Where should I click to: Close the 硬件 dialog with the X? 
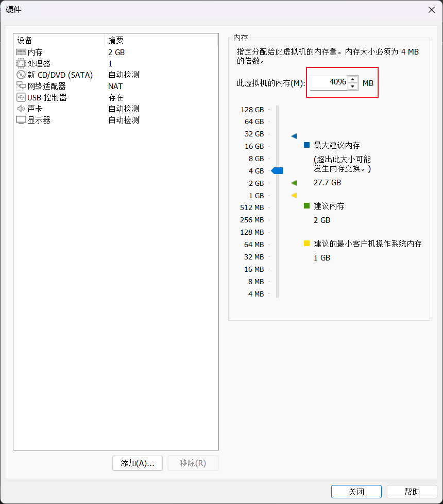click(432, 10)
